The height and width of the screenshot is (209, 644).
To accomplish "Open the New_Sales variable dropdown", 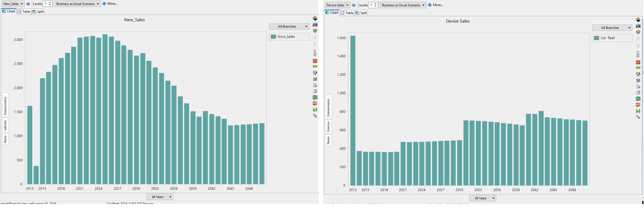I will tap(13, 4).
